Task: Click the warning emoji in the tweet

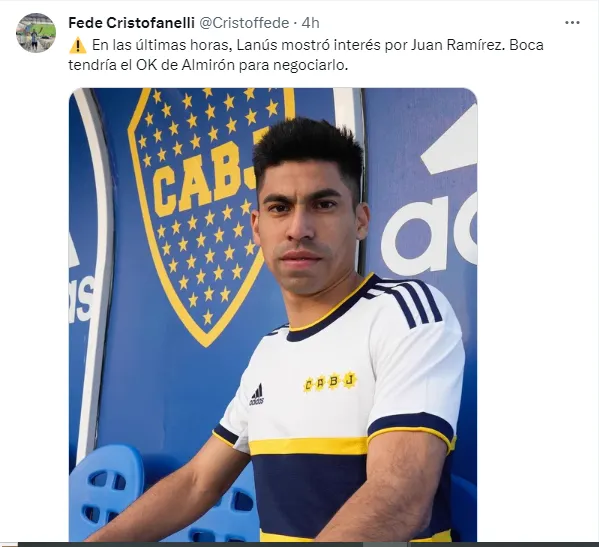Action: tap(78, 45)
